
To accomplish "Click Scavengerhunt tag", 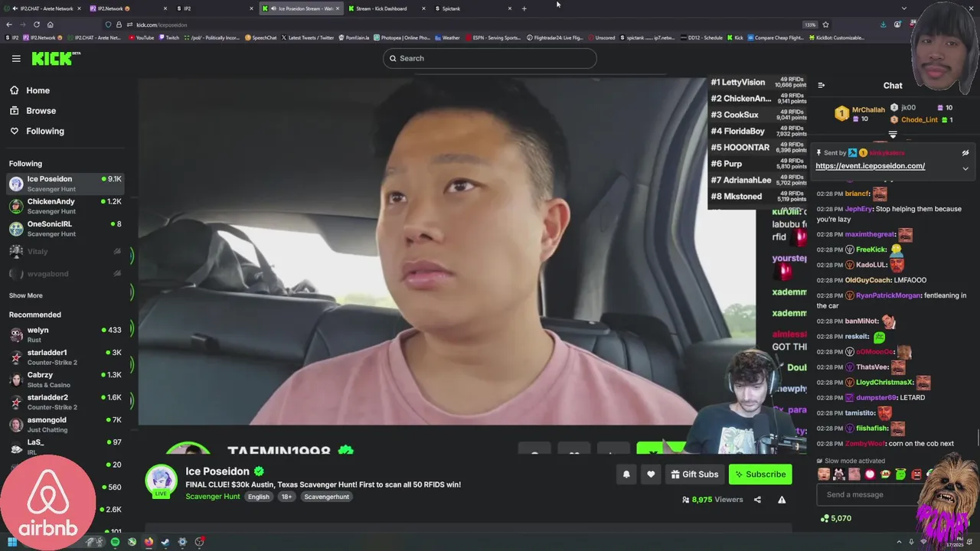I will 326,497.
